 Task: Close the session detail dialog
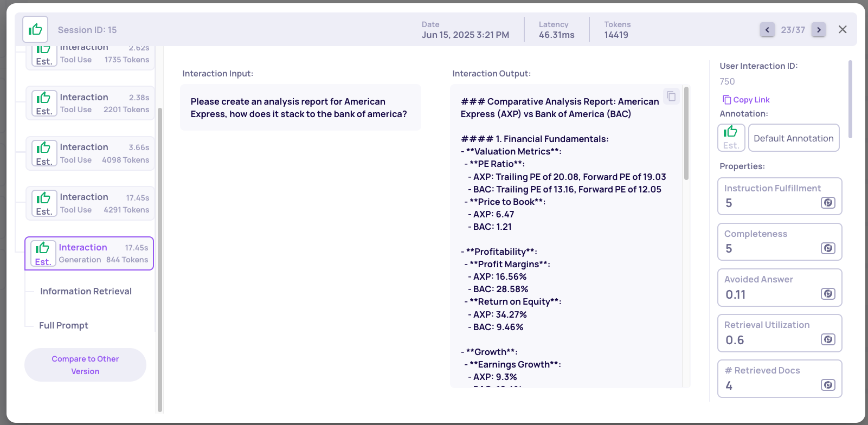[843, 29]
